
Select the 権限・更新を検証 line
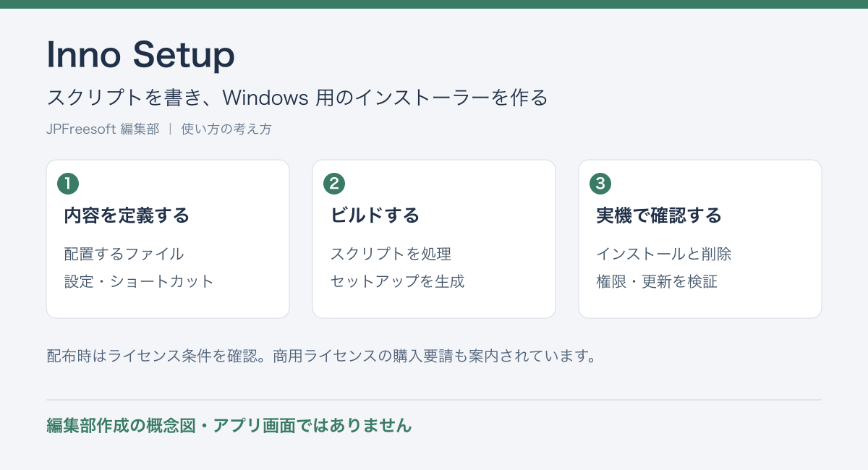tap(657, 281)
